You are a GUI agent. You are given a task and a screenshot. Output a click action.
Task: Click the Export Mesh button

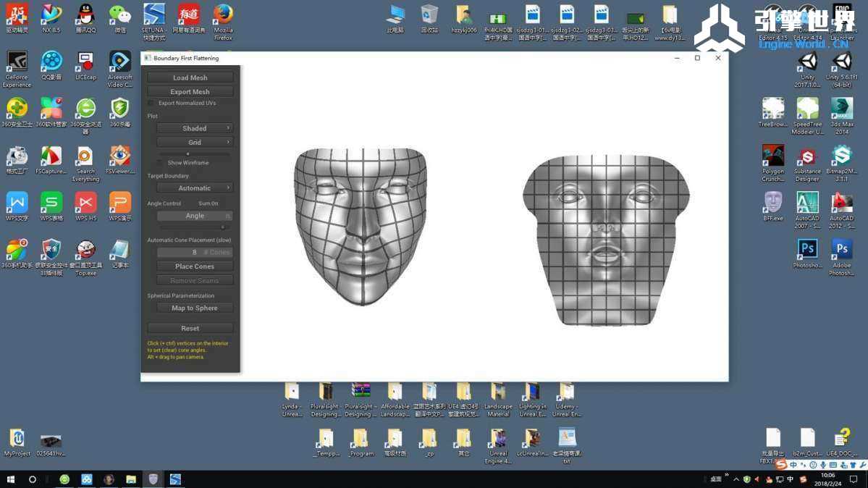(x=190, y=91)
